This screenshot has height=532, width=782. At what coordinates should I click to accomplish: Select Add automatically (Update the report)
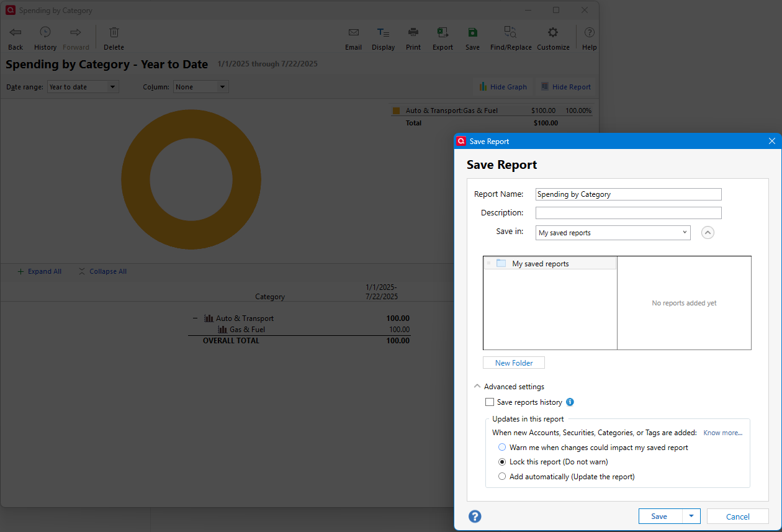pos(502,477)
